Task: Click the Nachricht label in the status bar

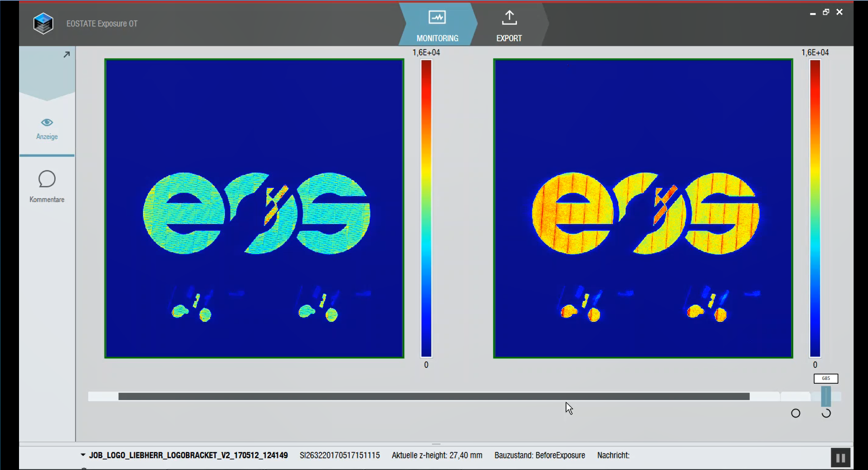Action: click(x=613, y=455)
